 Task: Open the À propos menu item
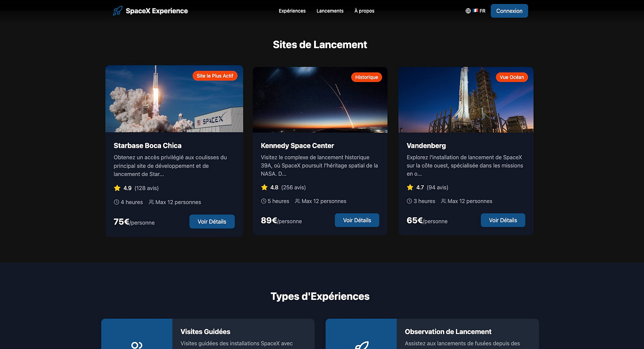tap(364, 11)
